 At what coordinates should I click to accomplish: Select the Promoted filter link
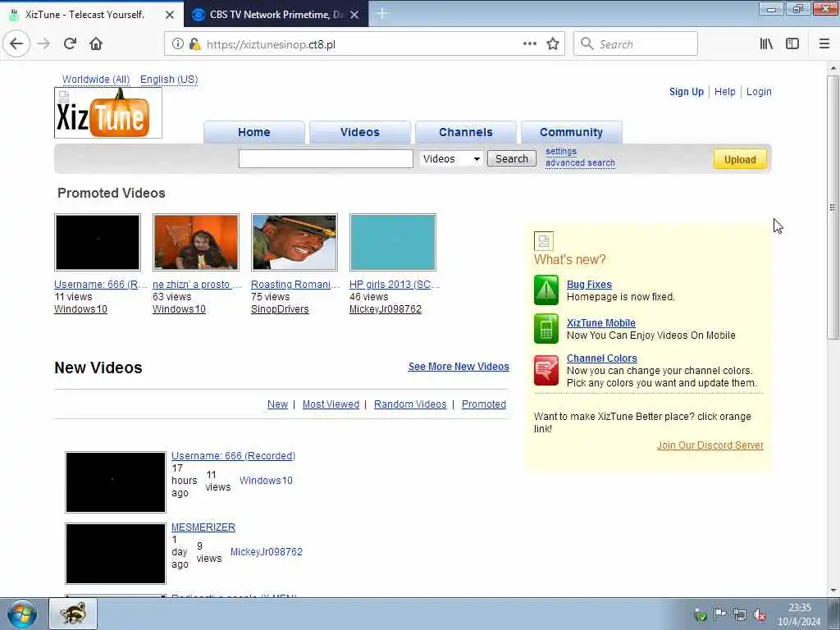click(484, 404)
